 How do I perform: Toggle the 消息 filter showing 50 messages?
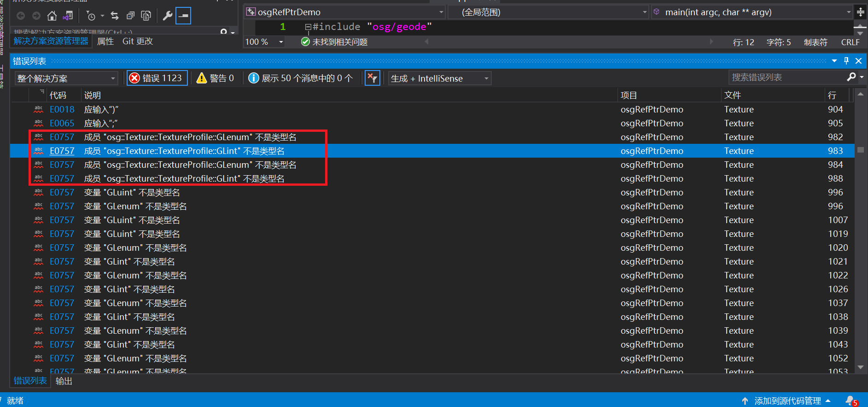(x=301, y=78)
